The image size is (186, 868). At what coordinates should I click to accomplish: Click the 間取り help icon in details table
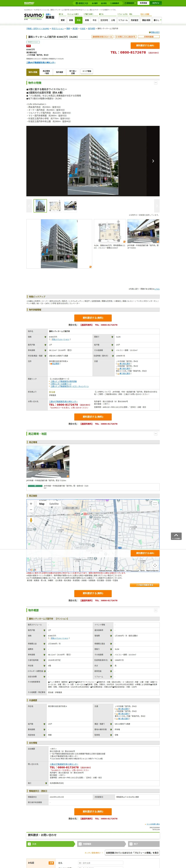(112, 337)
